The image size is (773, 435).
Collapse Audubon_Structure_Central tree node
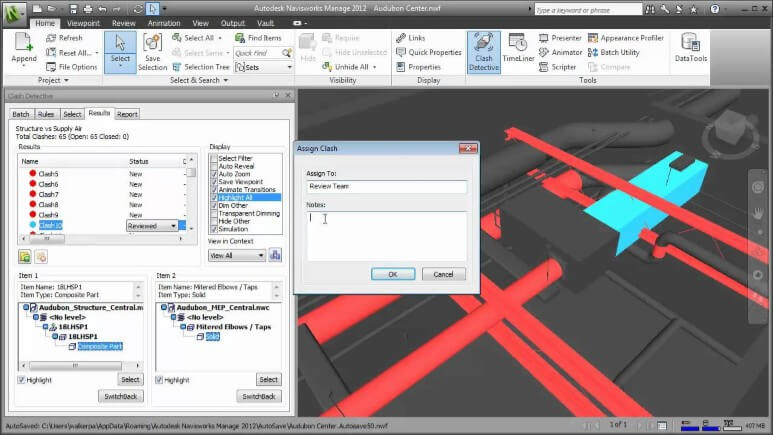point(26,307)
